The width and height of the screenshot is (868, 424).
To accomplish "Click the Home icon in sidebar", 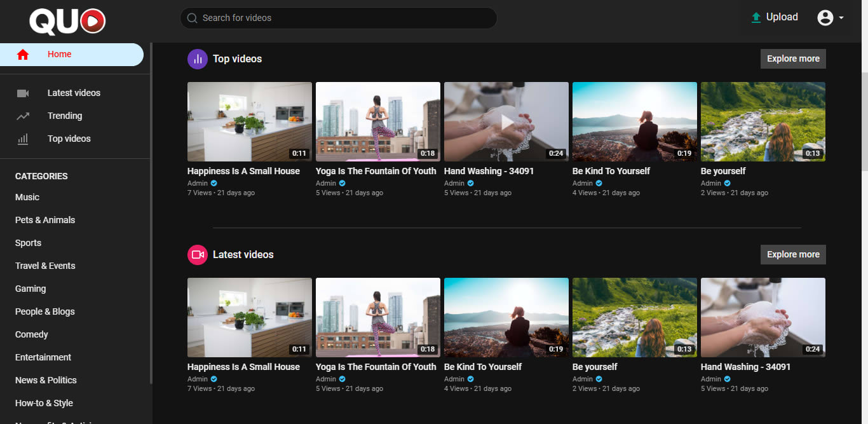I will (23, 55).
